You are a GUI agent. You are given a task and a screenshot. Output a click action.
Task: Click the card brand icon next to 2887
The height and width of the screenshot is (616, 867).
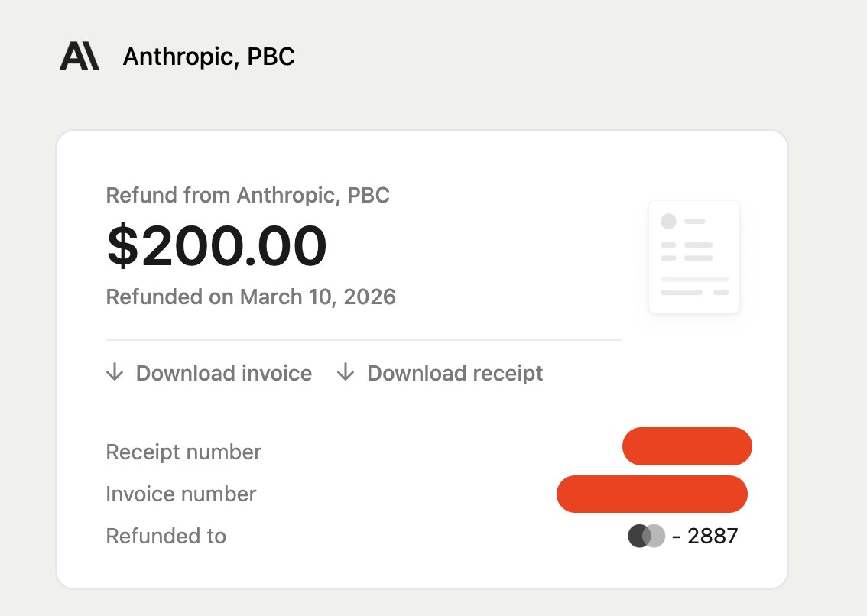645,536
